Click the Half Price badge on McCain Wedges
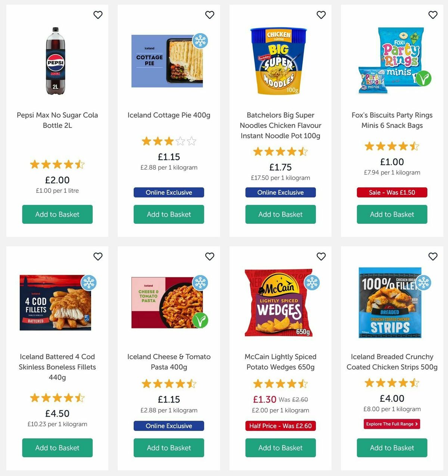The width and height of the screenshot is (448, 476). [280, 426]
